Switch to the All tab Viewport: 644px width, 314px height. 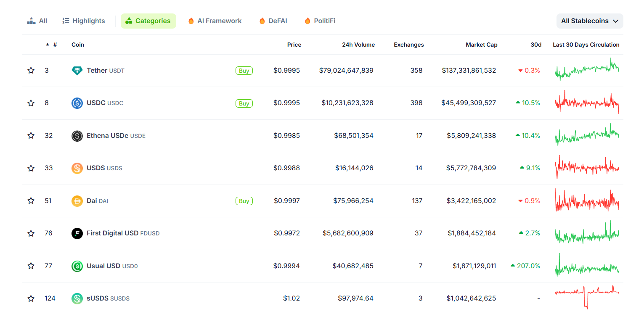pos(37,21)
